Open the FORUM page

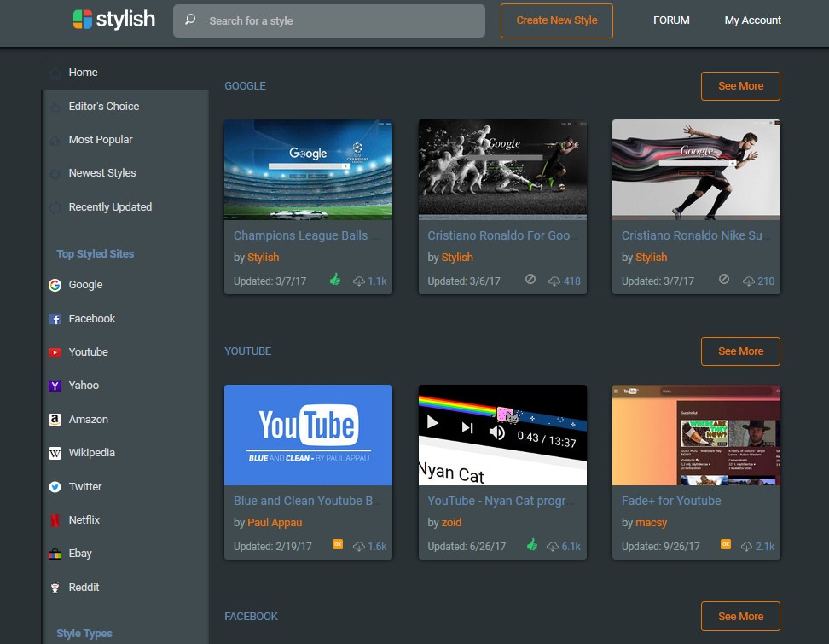coord(671,20)
